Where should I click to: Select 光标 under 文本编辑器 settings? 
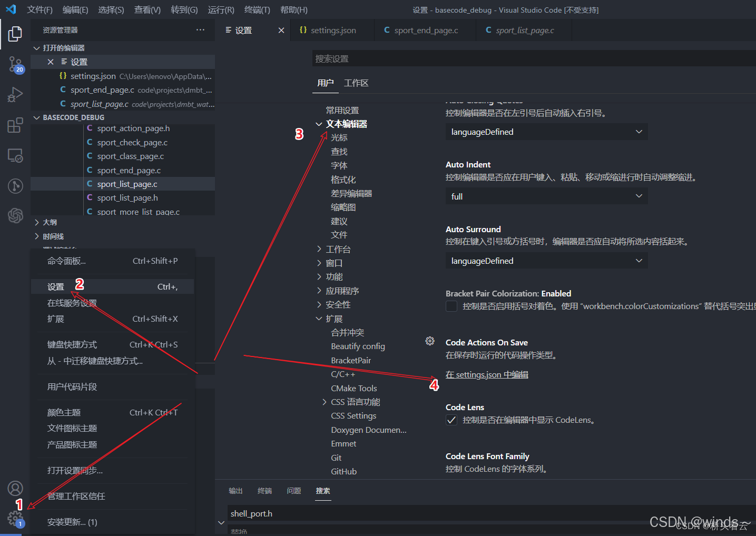339,138
